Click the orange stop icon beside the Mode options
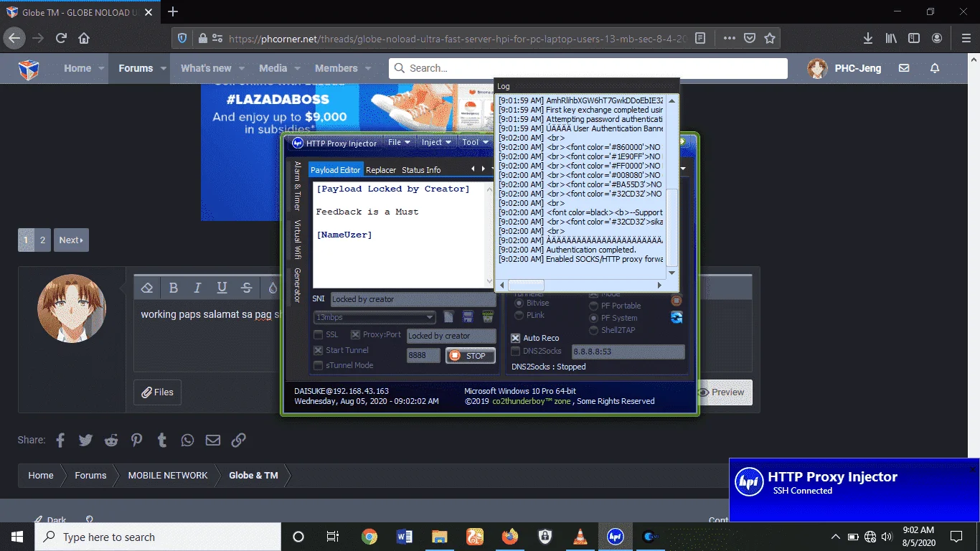This screenshot has width=980, height=551. [x=677, y=300]
